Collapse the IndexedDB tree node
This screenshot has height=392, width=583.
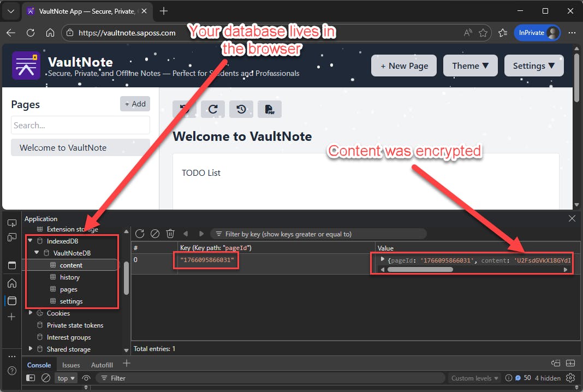point(30,241)
